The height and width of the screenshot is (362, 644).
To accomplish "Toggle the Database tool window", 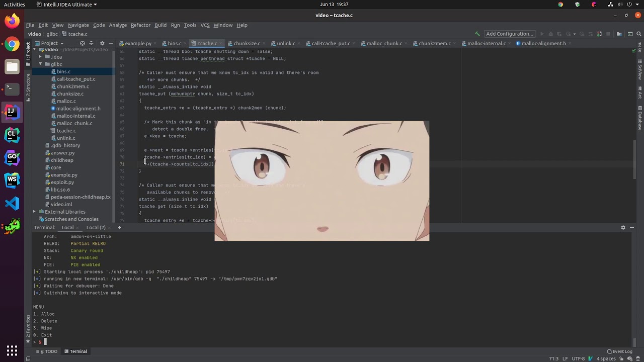I will click(640, 117).
